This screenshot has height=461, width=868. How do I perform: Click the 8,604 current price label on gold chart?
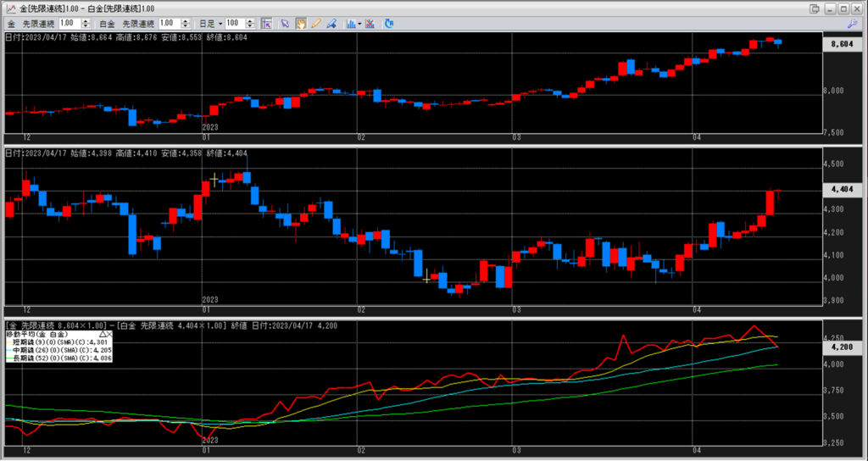pos(842,44)
